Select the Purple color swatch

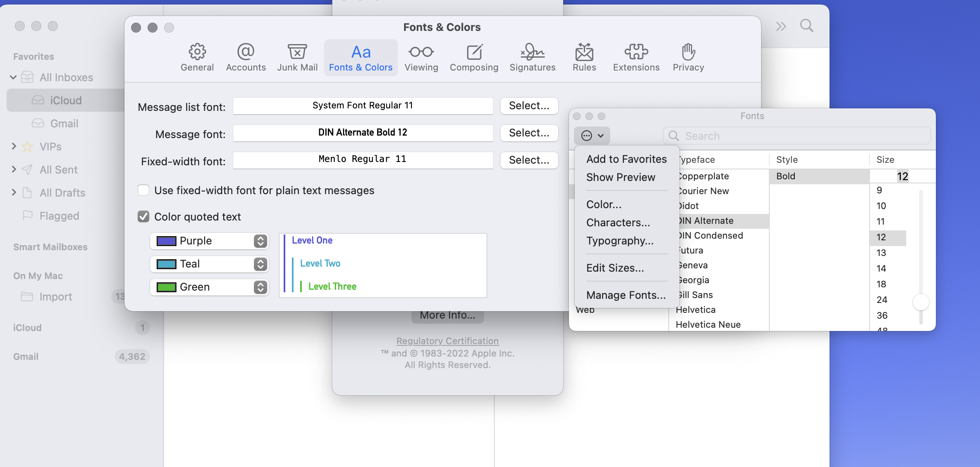coord(166,241)
